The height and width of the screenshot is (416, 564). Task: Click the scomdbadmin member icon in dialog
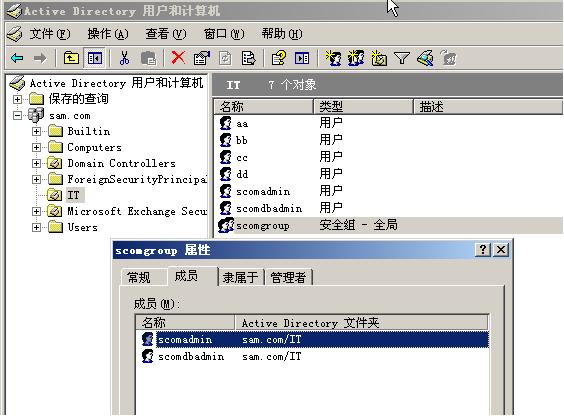pos(147,356)
